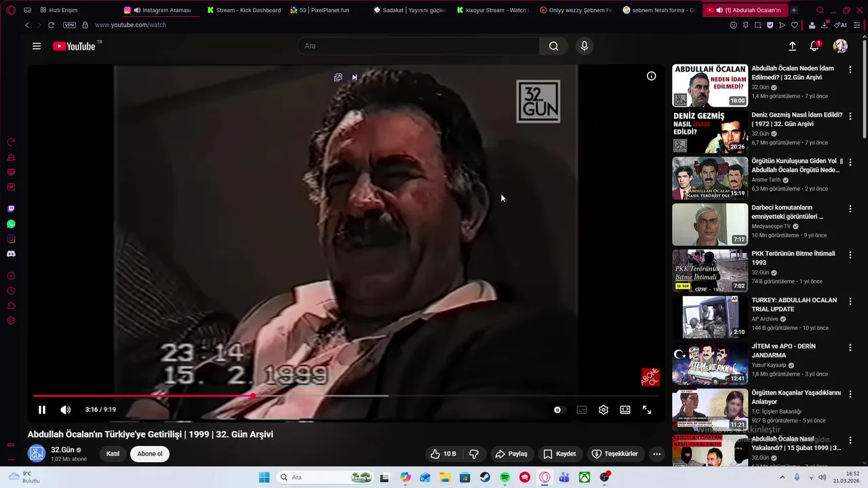
Task: Toggle subtitles in the video player
Action: coord(582,409)
